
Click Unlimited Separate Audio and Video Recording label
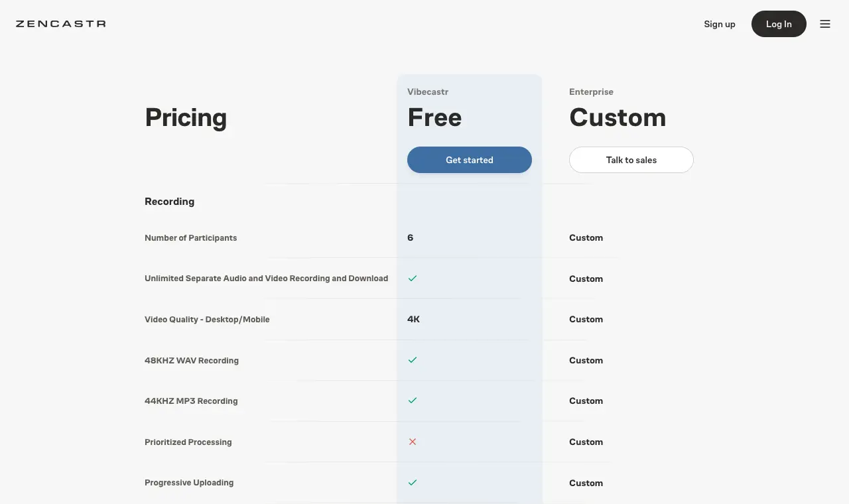pos(267,279)
